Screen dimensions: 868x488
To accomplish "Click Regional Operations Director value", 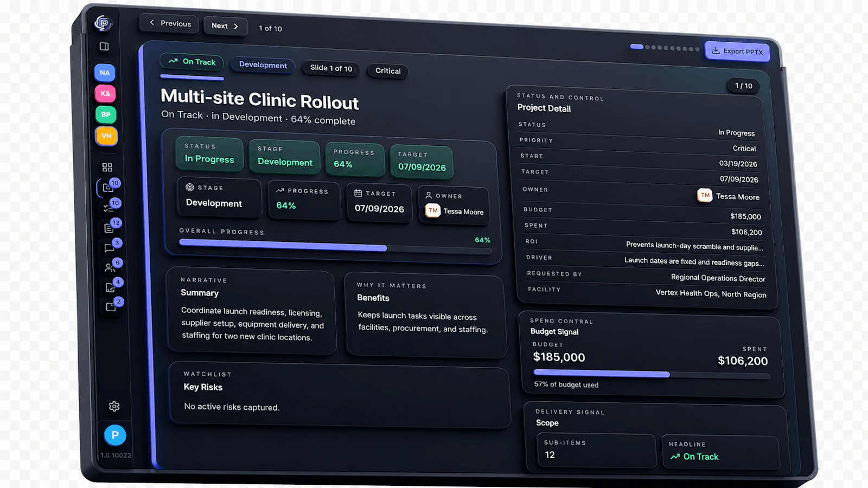I will pos(718,278).
